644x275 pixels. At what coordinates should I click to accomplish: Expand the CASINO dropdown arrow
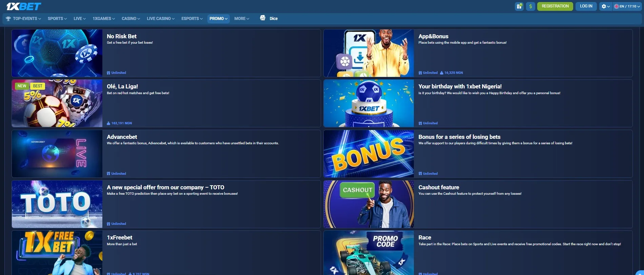139,19
